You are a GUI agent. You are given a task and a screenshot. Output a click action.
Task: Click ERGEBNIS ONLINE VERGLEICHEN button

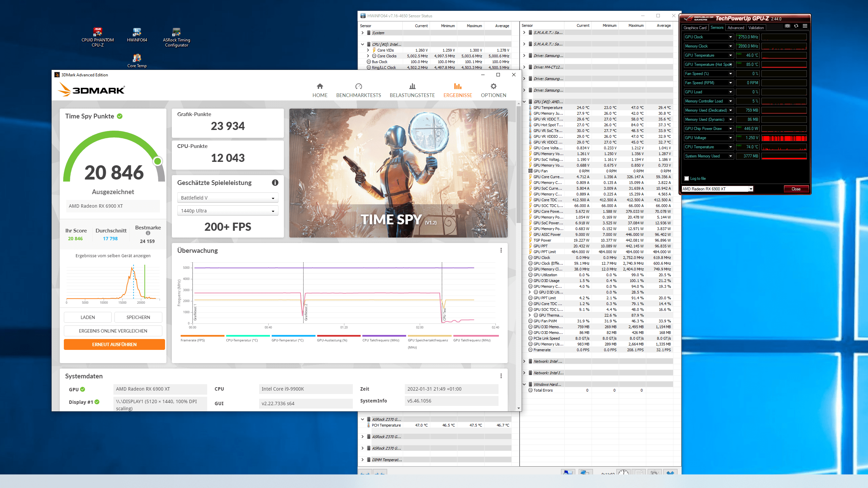click(x=113, y=331)
